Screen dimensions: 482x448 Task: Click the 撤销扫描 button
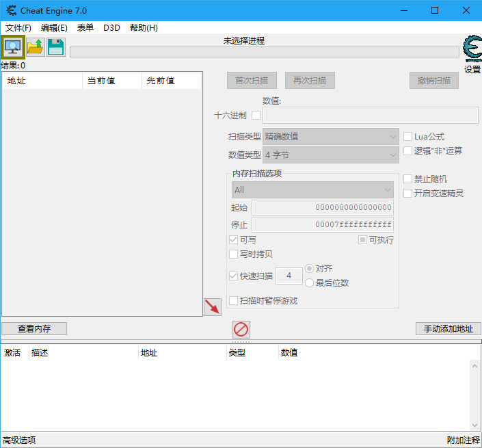coord(434,81)
